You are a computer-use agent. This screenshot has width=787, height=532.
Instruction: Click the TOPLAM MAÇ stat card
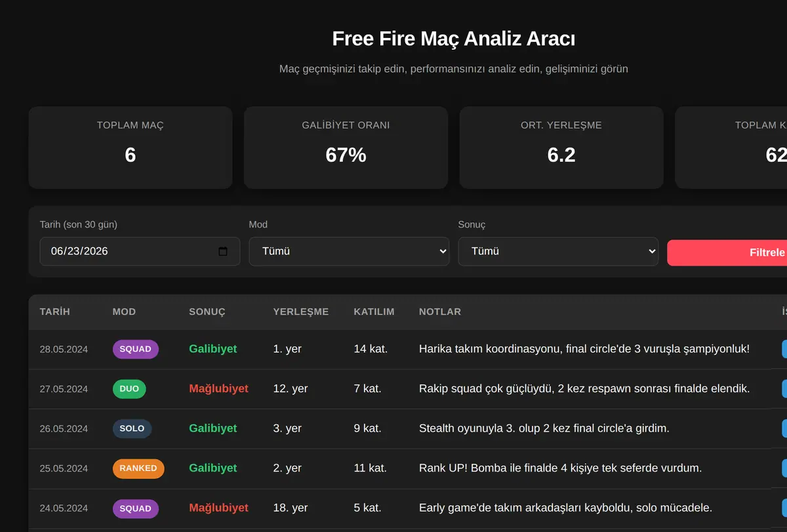click(x=131, y=148)
